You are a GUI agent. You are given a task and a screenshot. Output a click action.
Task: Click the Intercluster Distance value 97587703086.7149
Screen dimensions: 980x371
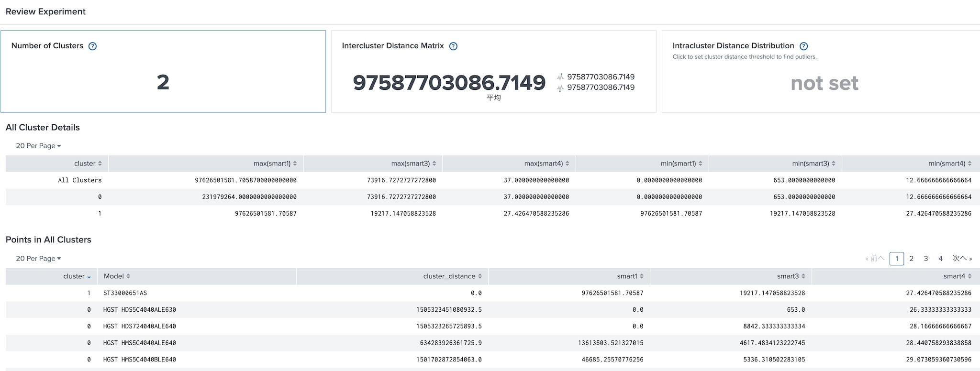tap(449, 83)
